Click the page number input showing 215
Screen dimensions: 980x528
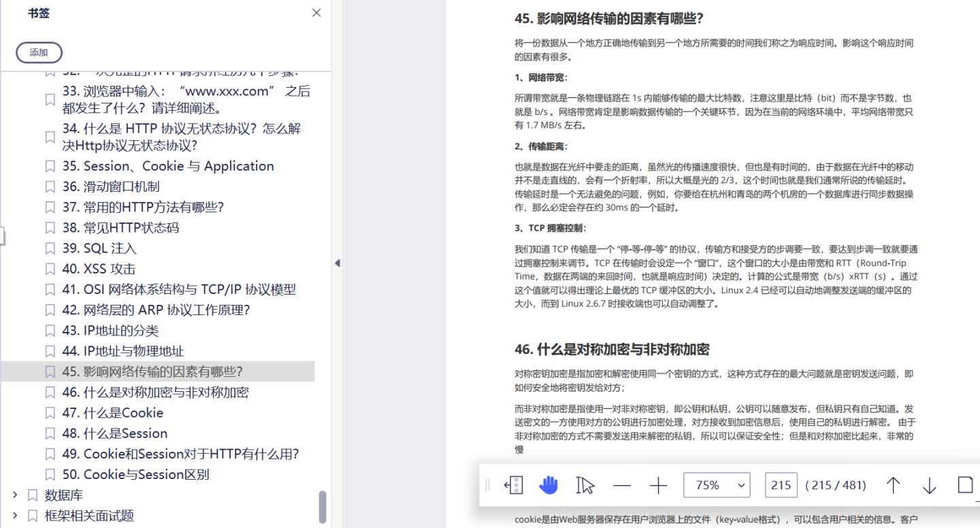pyautogui.click(x=781, y=485)
